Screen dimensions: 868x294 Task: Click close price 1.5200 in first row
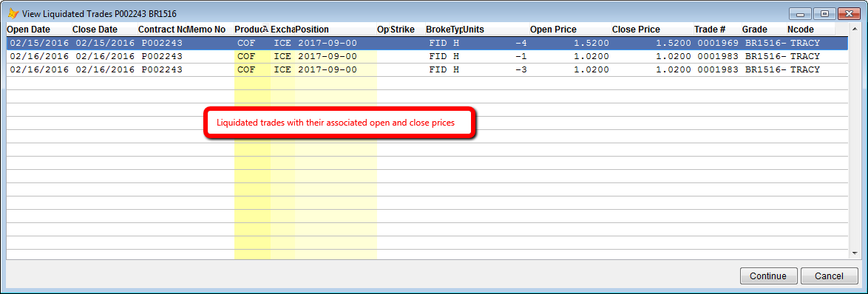(673, 43)
